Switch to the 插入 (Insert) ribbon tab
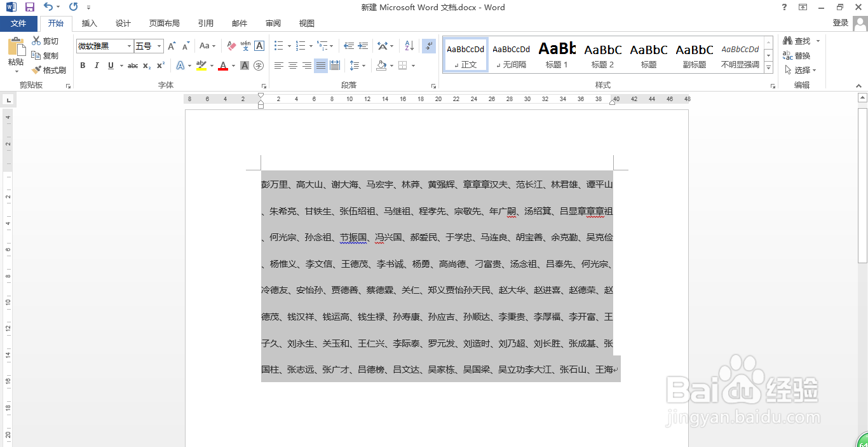This screenshot has width=868, height=447. 89,23
